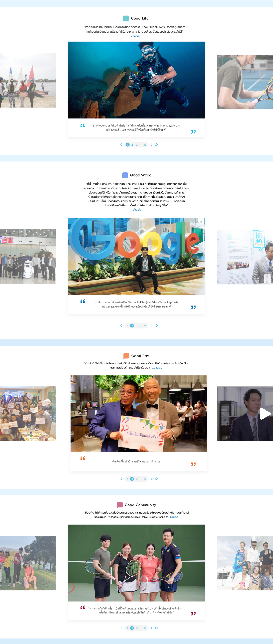Image resolution: width=273 pixels, height=644 pixels.
Task: Jump to last slide in Good Community carousel
Action: point(156,628)
